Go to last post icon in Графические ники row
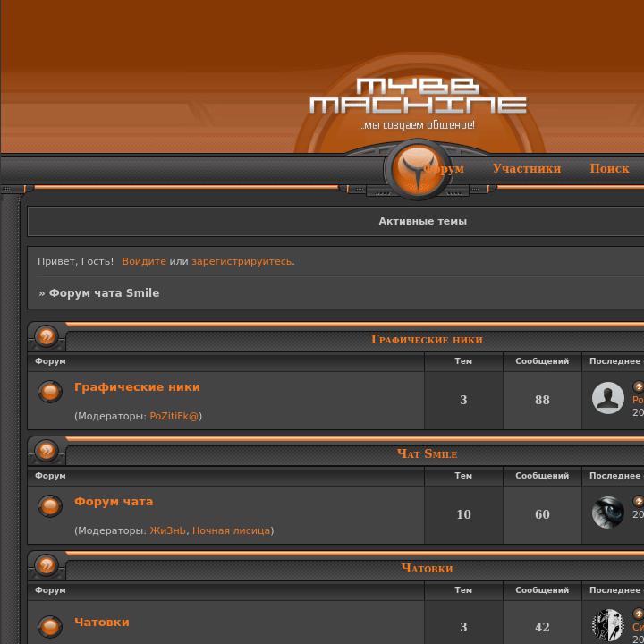 tap(639, 386)
